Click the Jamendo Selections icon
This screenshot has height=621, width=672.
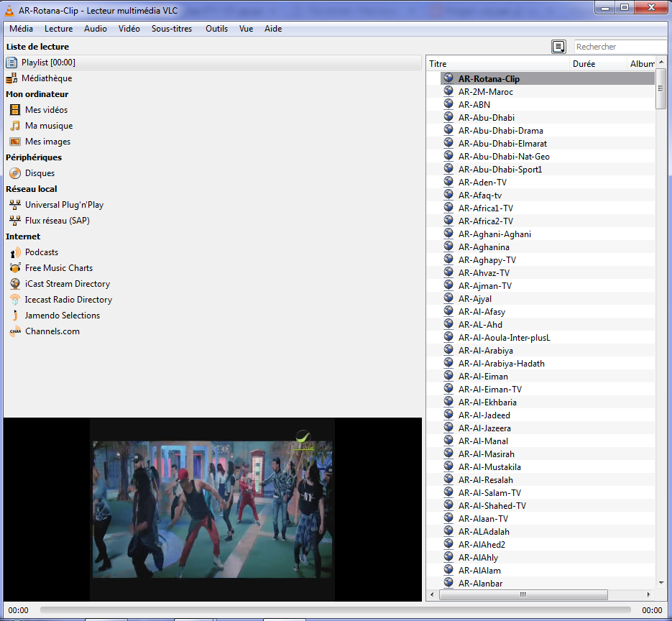pyautogui.click(x=15, y=316)
